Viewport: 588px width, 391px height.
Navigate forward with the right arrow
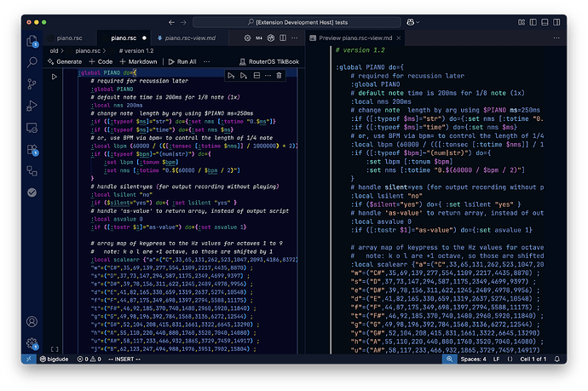click(183, 22)
